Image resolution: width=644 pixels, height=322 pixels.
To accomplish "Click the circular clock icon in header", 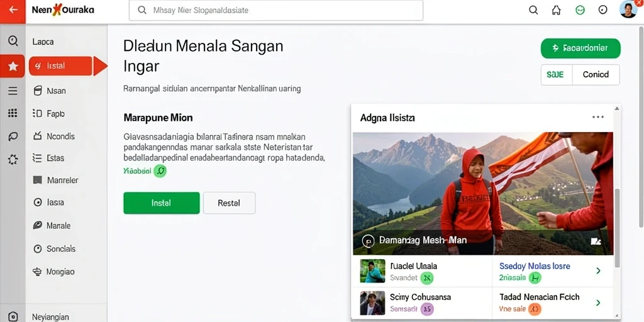I will tap(602, 10).
